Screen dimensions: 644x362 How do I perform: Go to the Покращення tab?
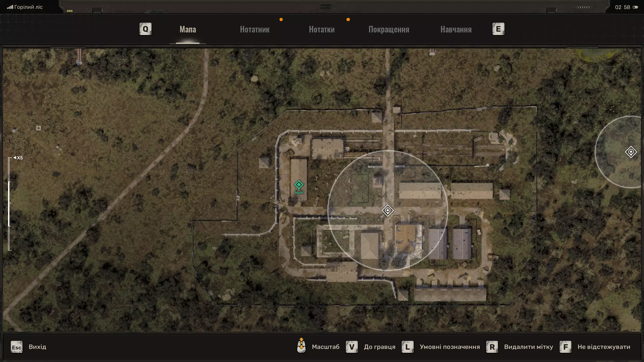tap(389, 29)
